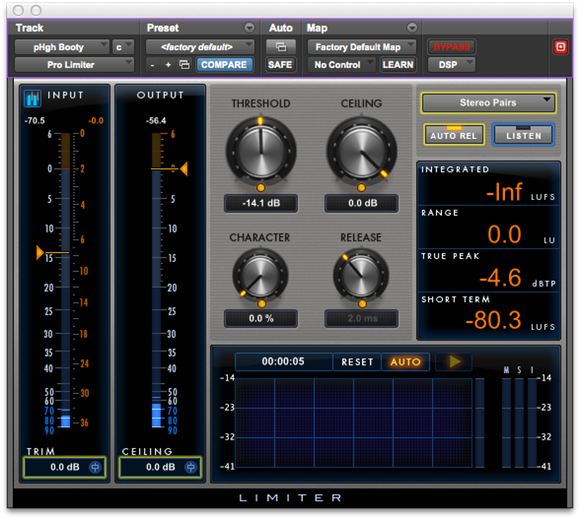Select the previous preset minus button
580x519 pixels.
(152, 65)
